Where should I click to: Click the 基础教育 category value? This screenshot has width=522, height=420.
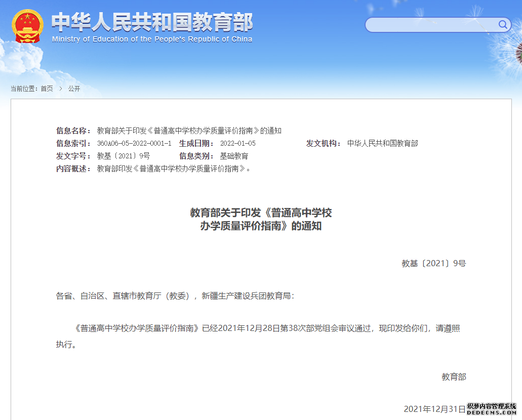click(x=234, y=156)
